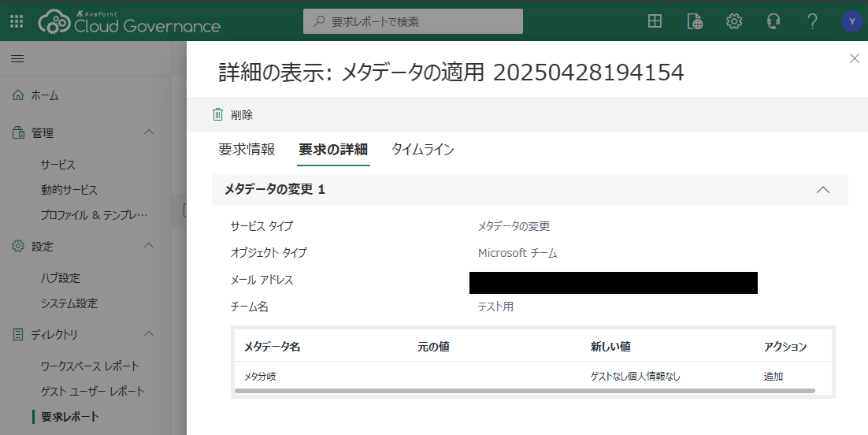Click the ゲストなし個人情報なし value cell
Image resolution: width=868 pixels, height=435 pixels.
[x=636, y=376]
